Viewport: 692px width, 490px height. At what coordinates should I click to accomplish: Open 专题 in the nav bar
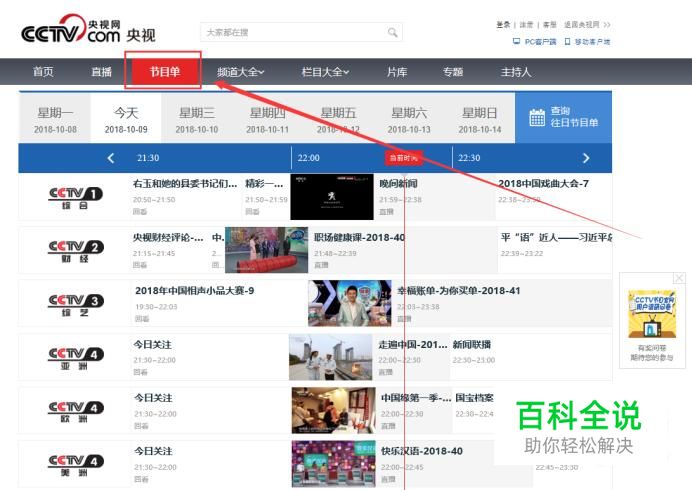click(453, 72)
